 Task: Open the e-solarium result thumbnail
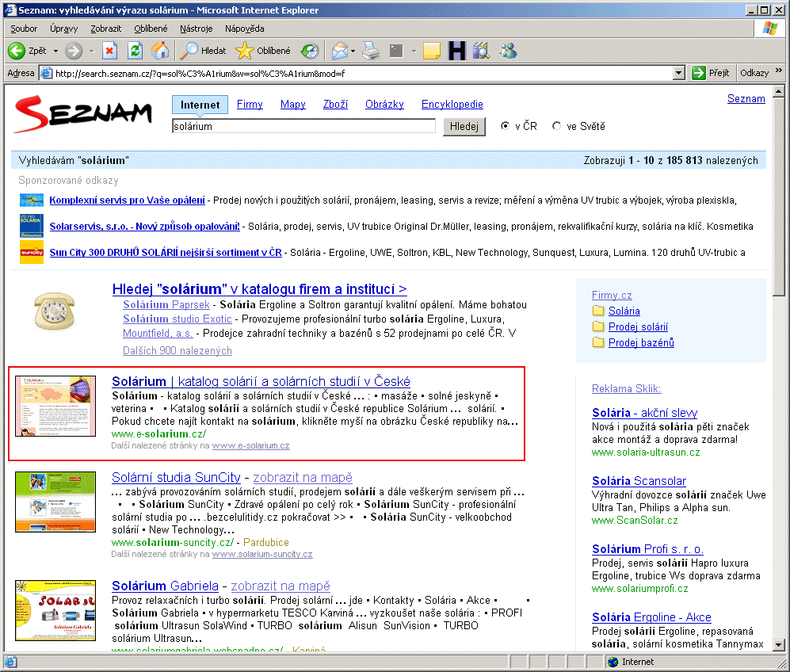pyautogui.click(x=55, y=406)
